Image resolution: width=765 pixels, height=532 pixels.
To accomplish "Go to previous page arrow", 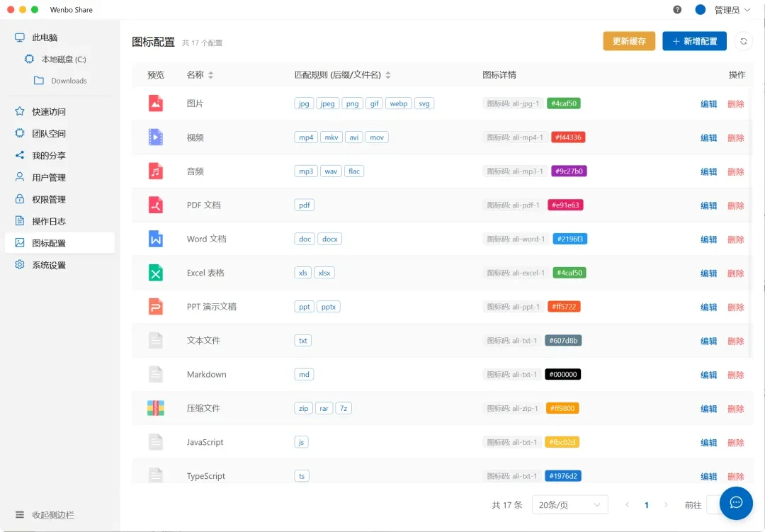I will [628, 504].
